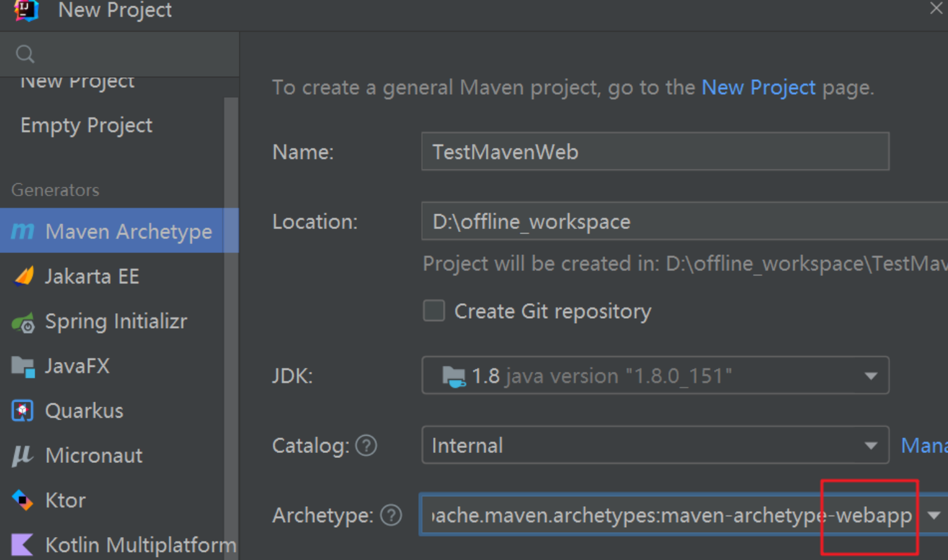Open help tooltip next to Catalog
Image resolution: width=948 pixels, height=560 pixels.
tap(366, 446)
